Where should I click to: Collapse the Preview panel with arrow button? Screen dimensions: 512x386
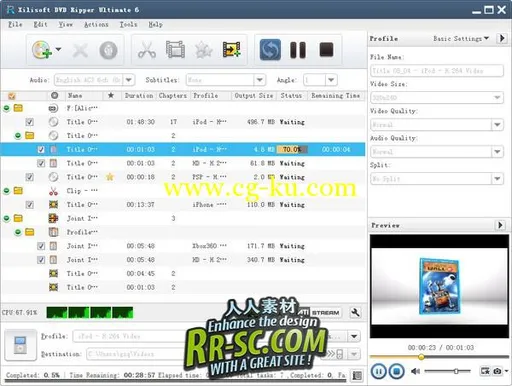click(x=500, y=225)
